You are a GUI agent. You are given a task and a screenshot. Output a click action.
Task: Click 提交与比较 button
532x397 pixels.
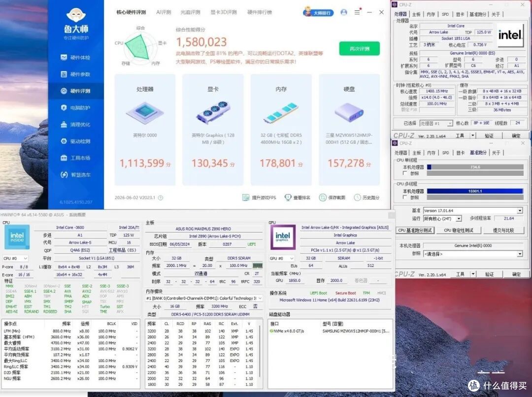[x=503, y=230]
